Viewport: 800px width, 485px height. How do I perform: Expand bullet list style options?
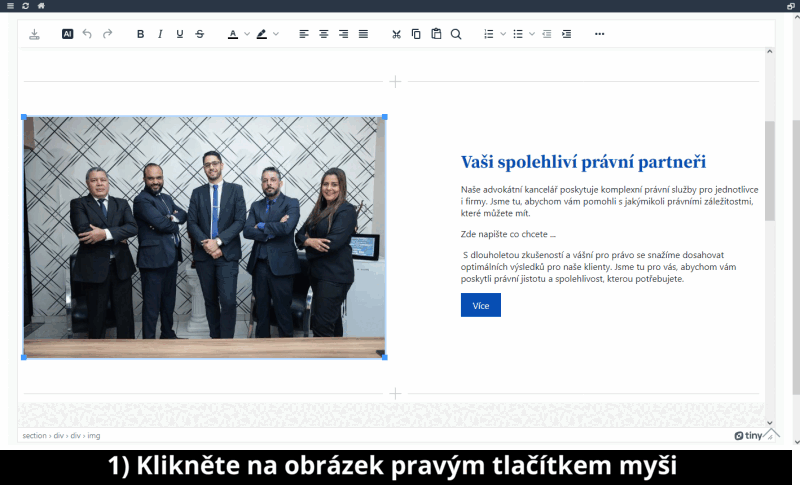coord(532,34)
